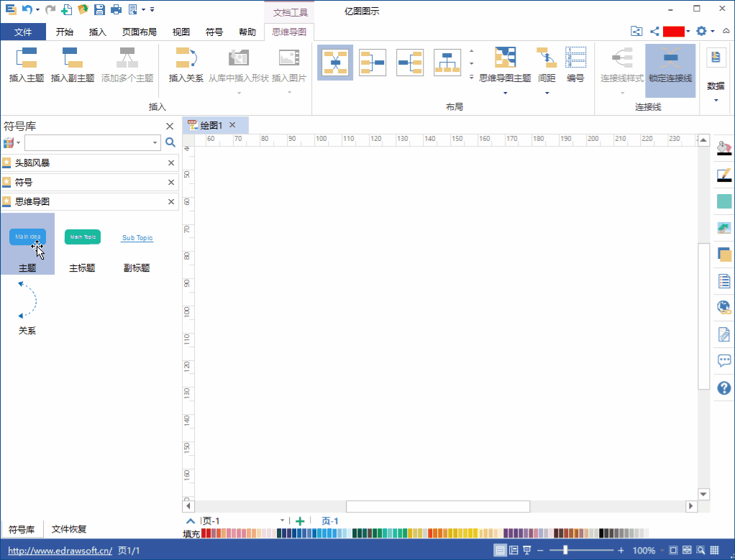Open the 文件 (File) menu
This screenshot has width=735, height=560.
tap(23, 32)
